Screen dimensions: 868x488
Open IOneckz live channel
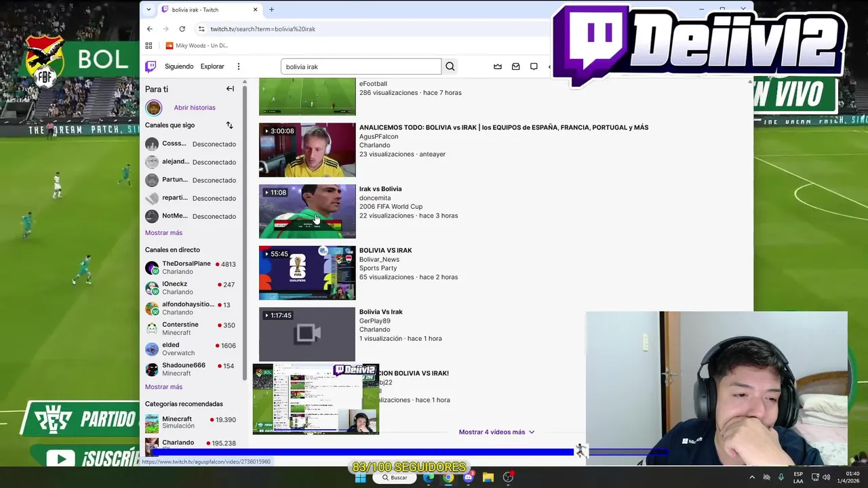click(x=190, y=287)
